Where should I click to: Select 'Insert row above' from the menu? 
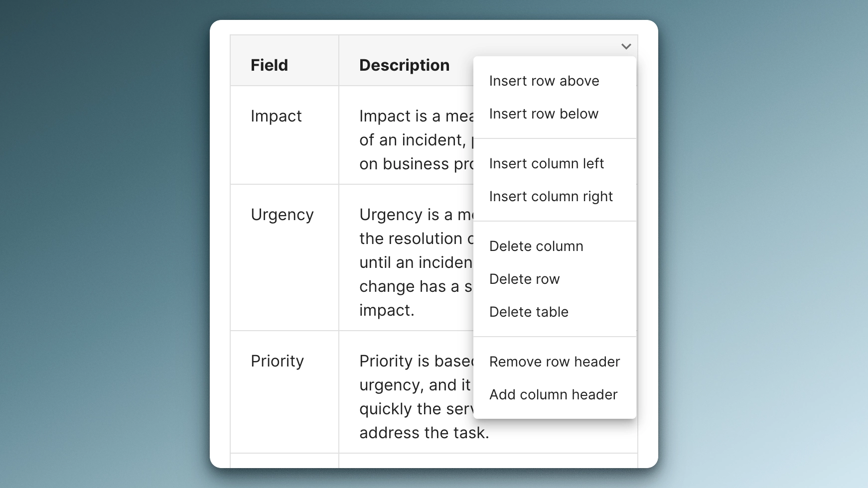coord(544,81)
